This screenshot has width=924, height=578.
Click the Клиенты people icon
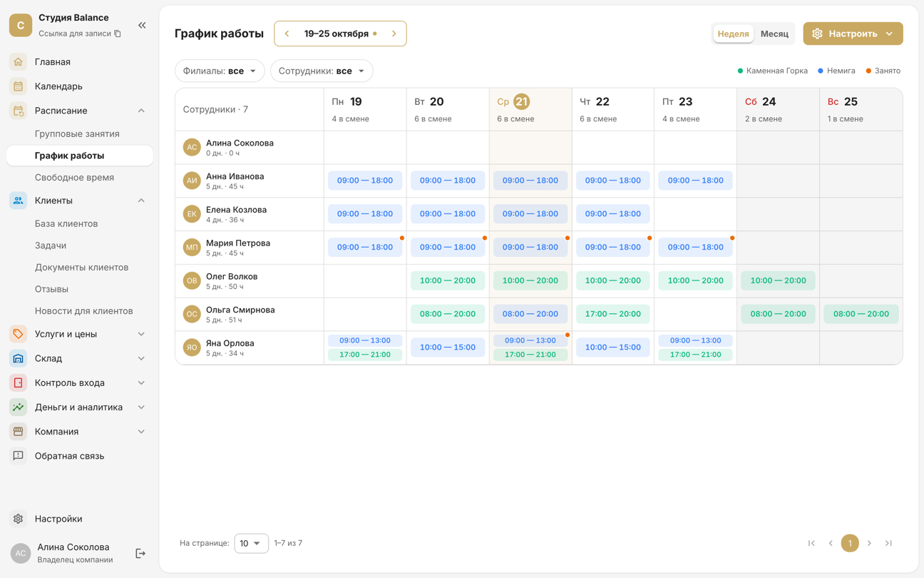pos(19,201)
